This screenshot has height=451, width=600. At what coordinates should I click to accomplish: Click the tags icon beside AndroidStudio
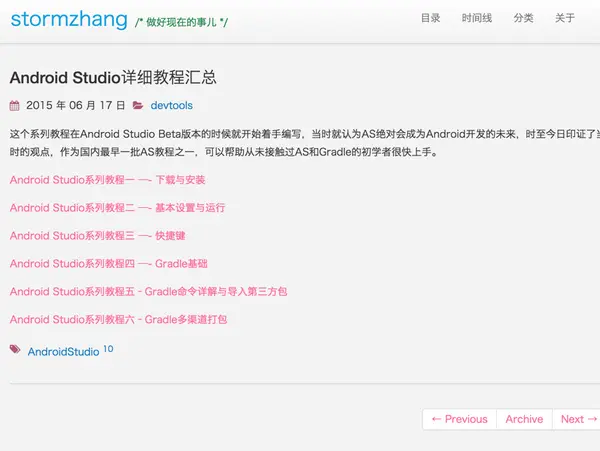(x=15, y=349)
